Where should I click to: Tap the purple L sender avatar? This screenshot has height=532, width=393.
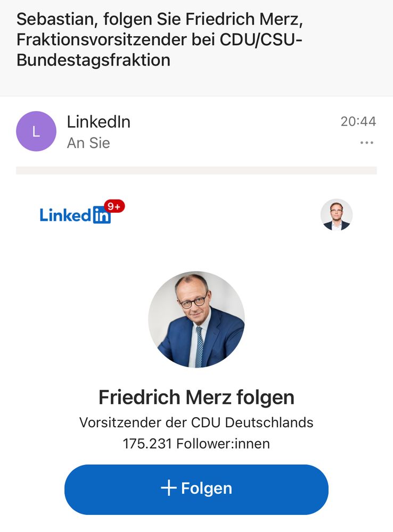(36, 131)
